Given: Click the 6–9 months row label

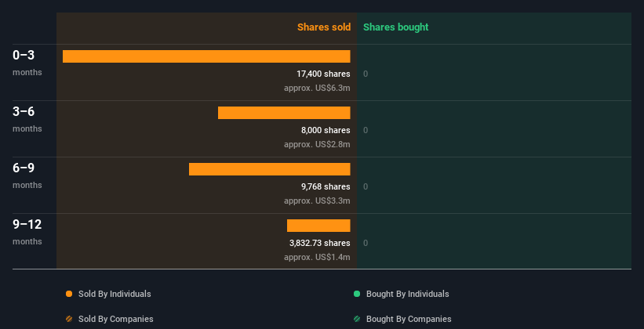Looking at the screenshot, I should pyautogui.click(x=27, y=175).
